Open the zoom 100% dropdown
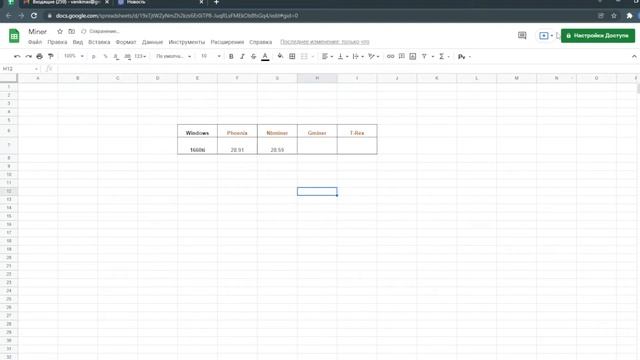 tap(73, 56)
